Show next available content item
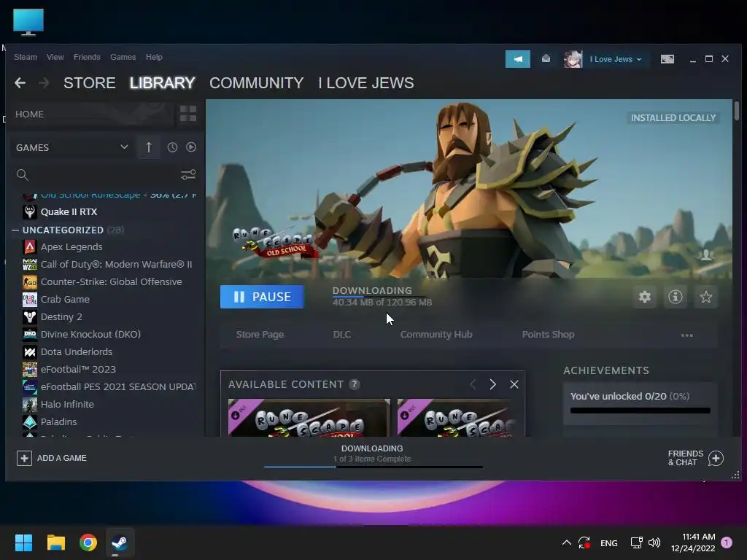This screenshot has width=747, height=560. click(492, 384)
